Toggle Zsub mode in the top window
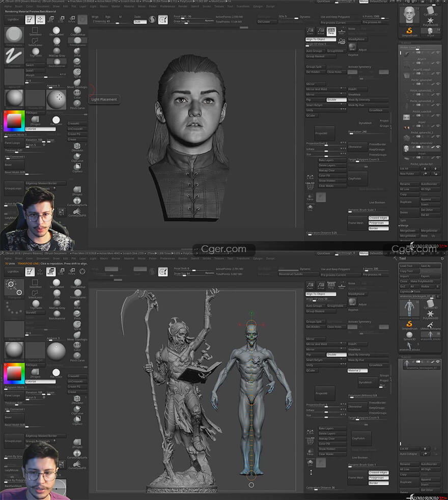 [140, 22]
